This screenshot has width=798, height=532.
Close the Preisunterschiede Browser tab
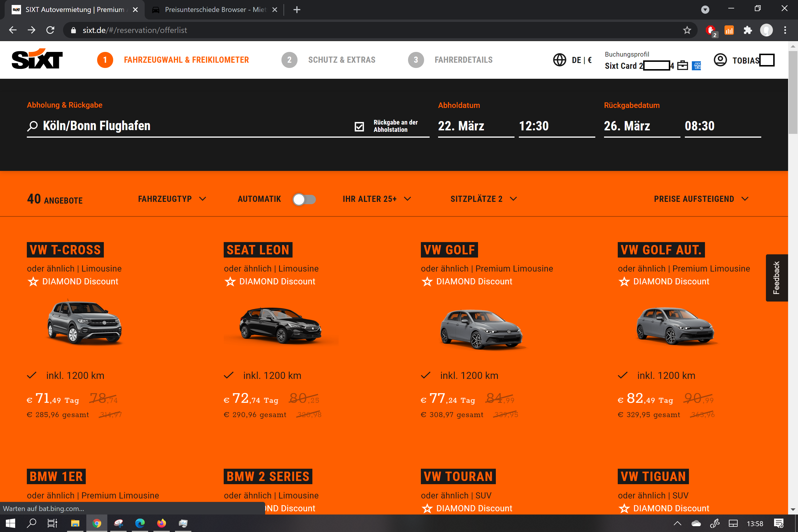coord(275,10)
